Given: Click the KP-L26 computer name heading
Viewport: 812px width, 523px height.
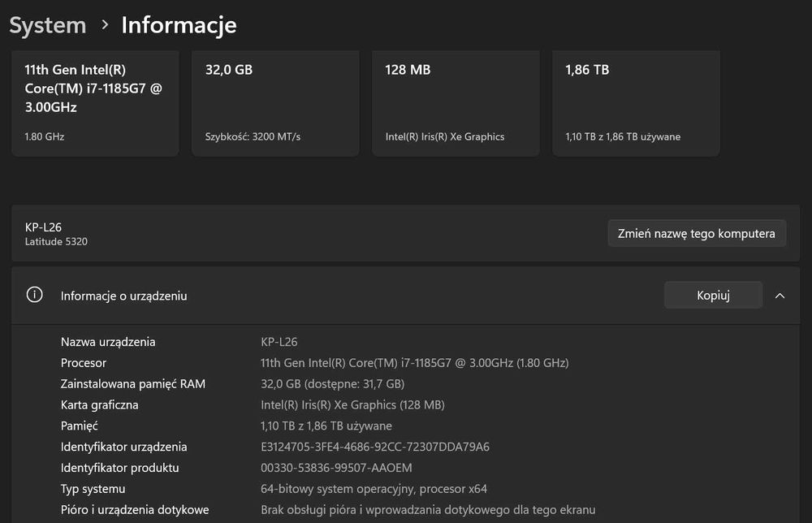Looking at the screenshot, I should tap(44, 227).
